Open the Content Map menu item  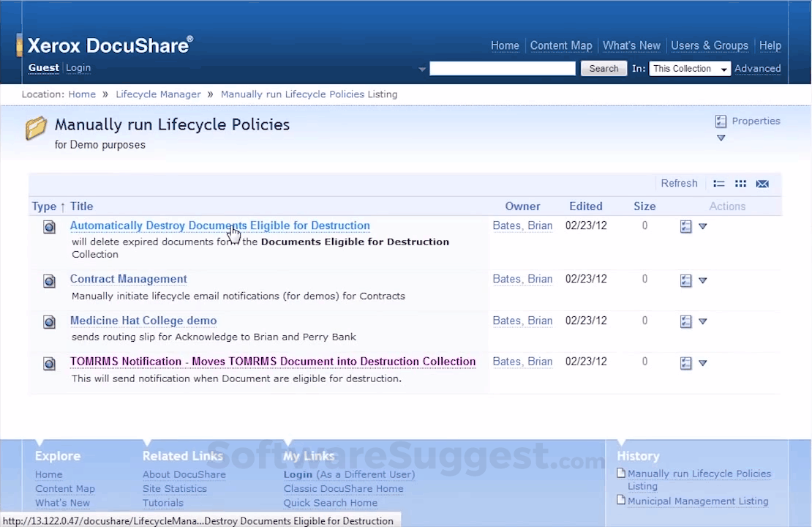[x=561, y=45]
